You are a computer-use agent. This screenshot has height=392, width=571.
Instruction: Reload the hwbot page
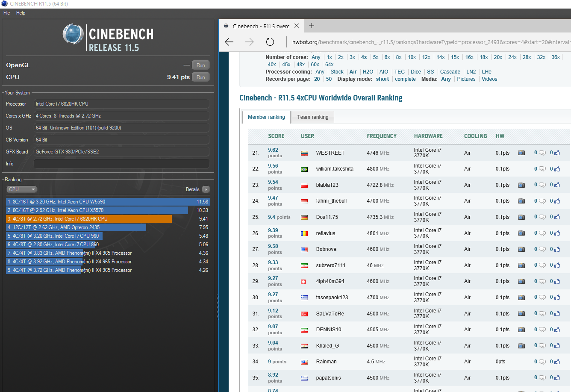(x=270, y=42)
